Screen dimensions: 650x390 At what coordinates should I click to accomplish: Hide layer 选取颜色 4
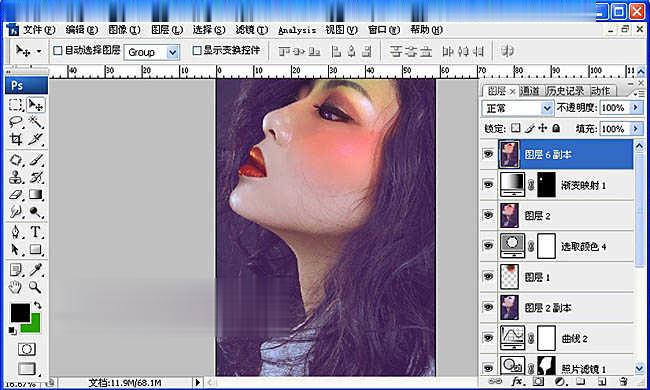488,246
